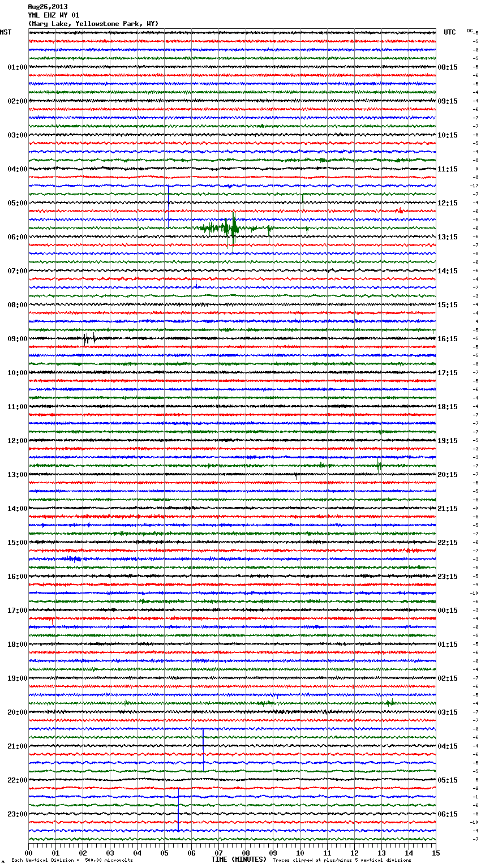This screenshot has height=868, width=481.
Task: Click the green spike near 13:00 trace, minute 13
Action: (x=379, y=466)
